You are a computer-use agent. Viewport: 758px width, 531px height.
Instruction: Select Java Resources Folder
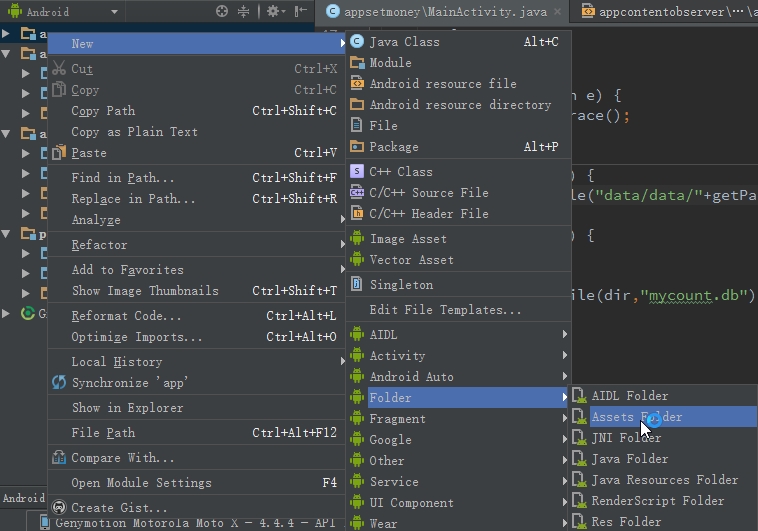[x=664, y=480]
